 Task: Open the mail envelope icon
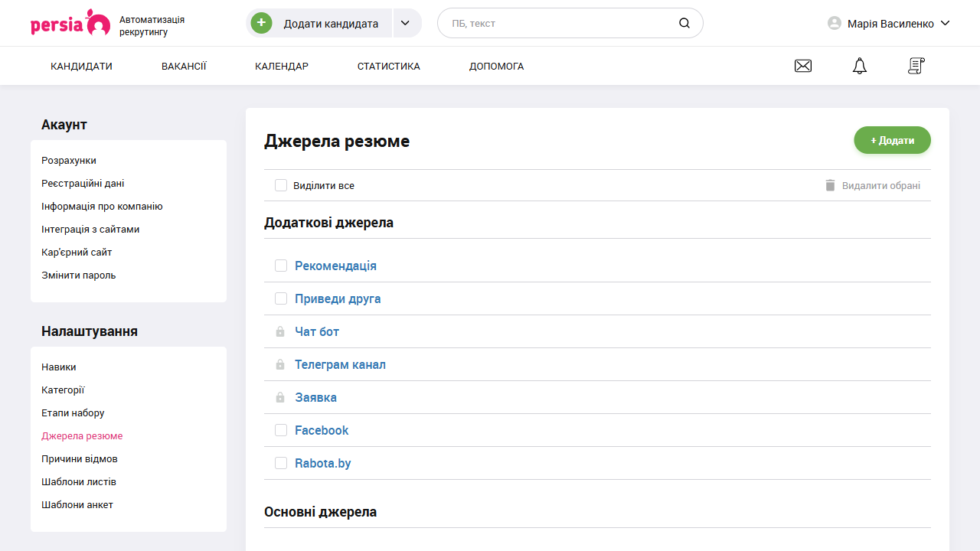click(x=802, y=66)
